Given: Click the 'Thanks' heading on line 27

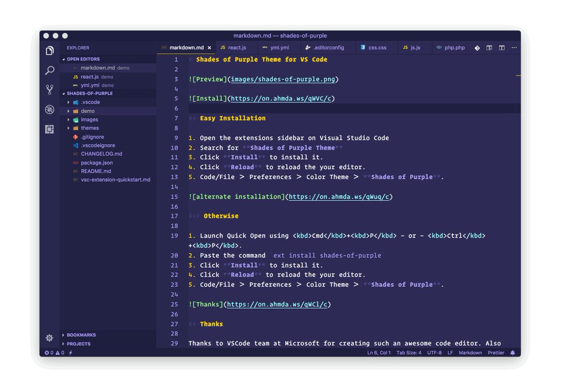Looking at the screenshot, I should pos(211,324).
